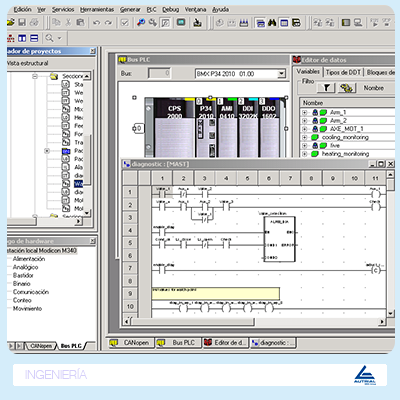Switch to the Variables tab
This screenshot has height=400, width=400.
pos(308,72)
